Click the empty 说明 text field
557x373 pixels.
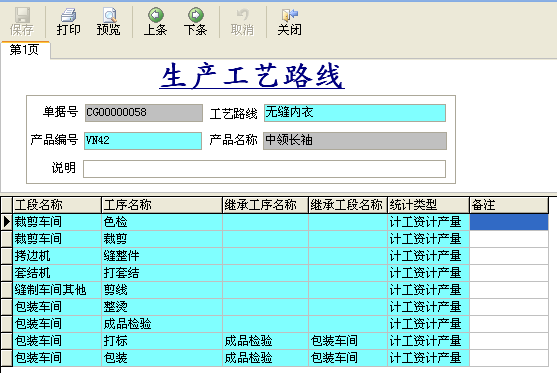264,169
